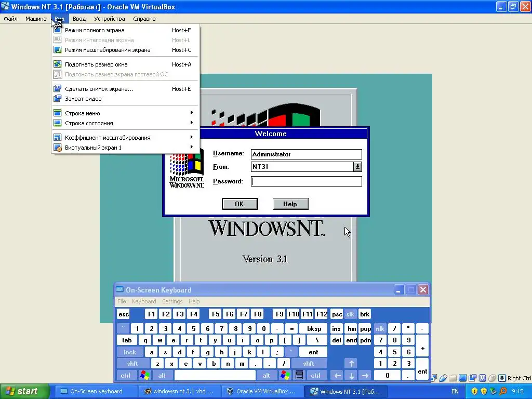Open the Машина menu
Viewport: 532px width, 399px height.
36,19
